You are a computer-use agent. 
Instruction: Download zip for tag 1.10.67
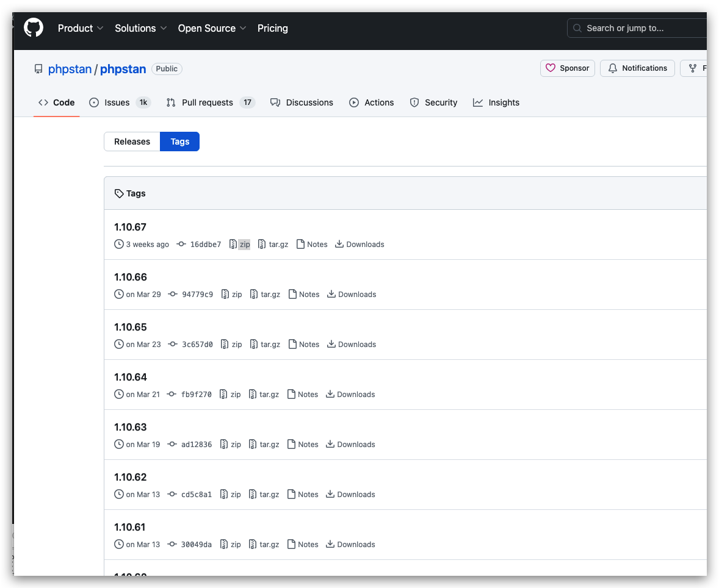pos(240,244)
